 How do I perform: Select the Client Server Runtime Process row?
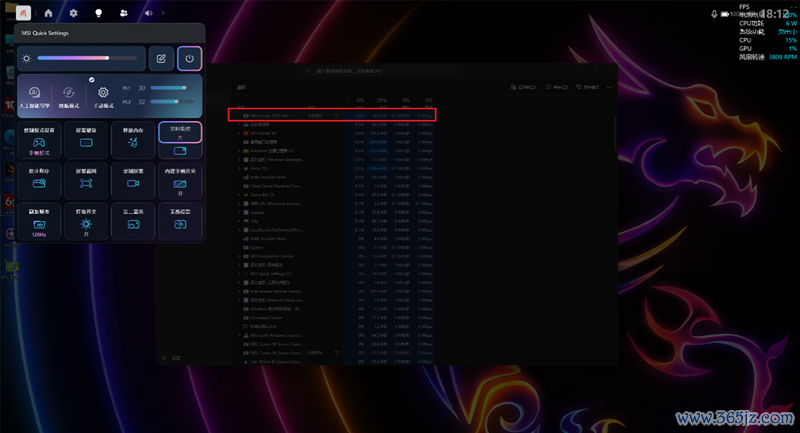point(334,186)
